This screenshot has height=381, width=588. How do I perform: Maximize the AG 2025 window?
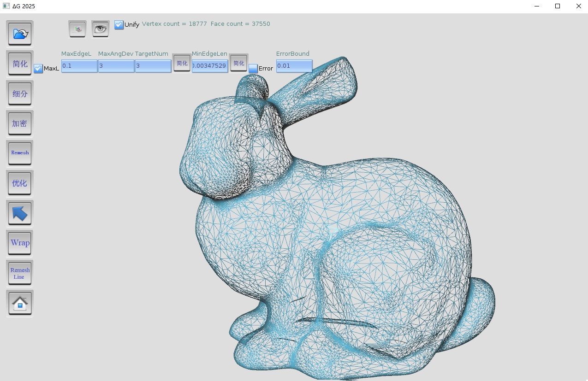tap(558, 6)
